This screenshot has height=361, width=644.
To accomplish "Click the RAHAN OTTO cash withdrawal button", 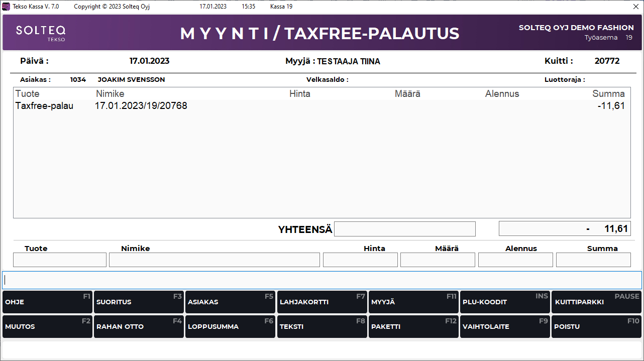I will pyautogui.click(x=139, y=326).
